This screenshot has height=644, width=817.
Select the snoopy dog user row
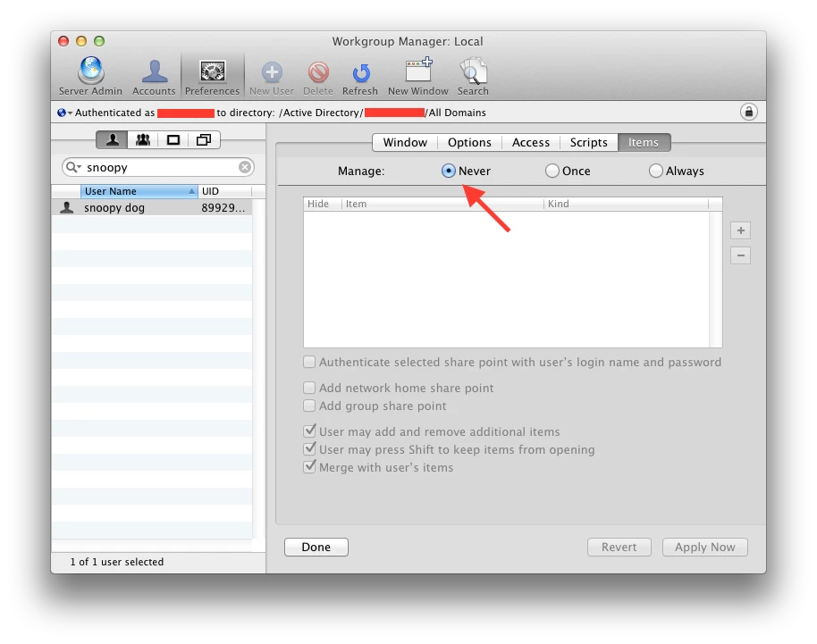(x=152, y=208)
